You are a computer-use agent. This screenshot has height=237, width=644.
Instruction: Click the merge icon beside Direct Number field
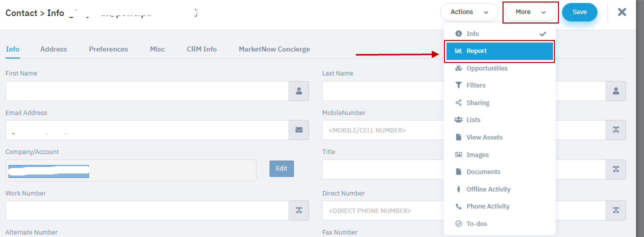click(615, 210)
